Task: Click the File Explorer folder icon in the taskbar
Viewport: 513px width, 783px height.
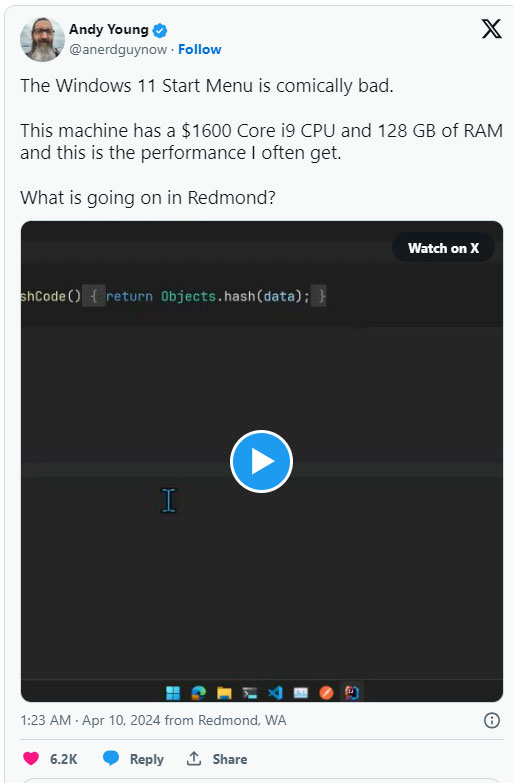Action: pyautogui.click(x=224, y=693)
